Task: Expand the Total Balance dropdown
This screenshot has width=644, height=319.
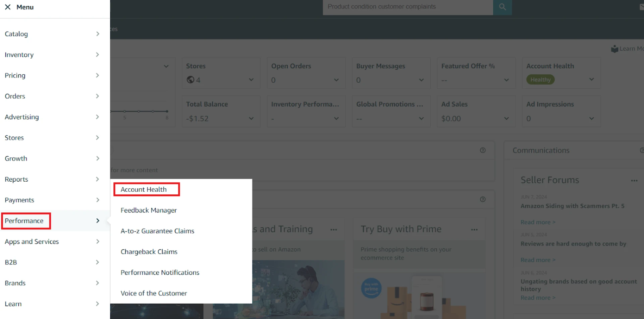Action: point(251,118)
